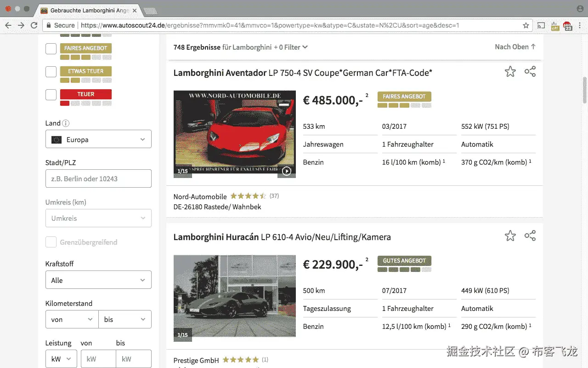Open Kilometerstand 'von' dropdown

72,319
